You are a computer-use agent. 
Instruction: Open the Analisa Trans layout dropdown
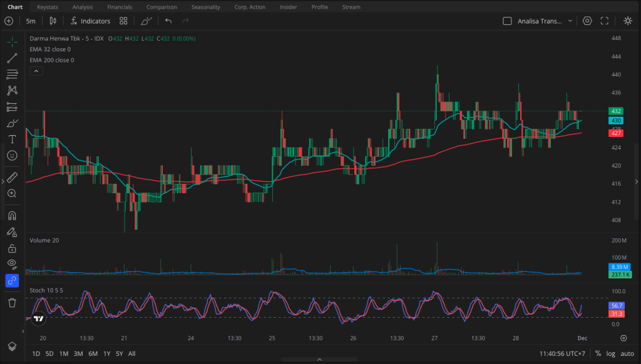click(540, 21)
